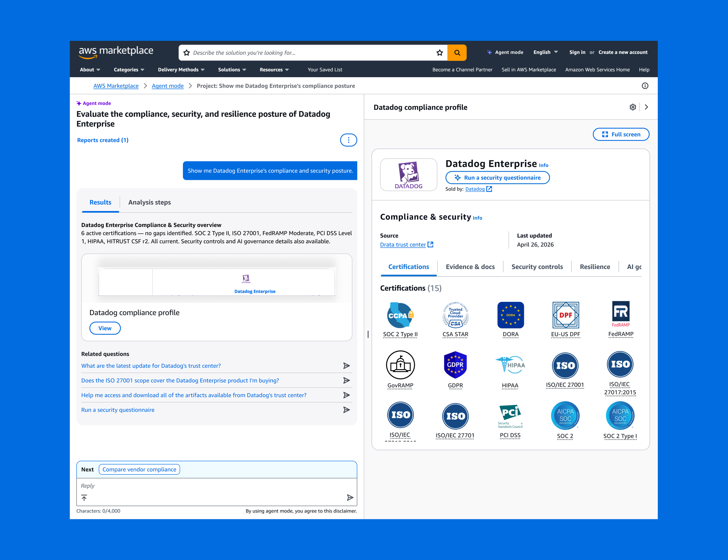View the Datadog compliance profile

105,328
